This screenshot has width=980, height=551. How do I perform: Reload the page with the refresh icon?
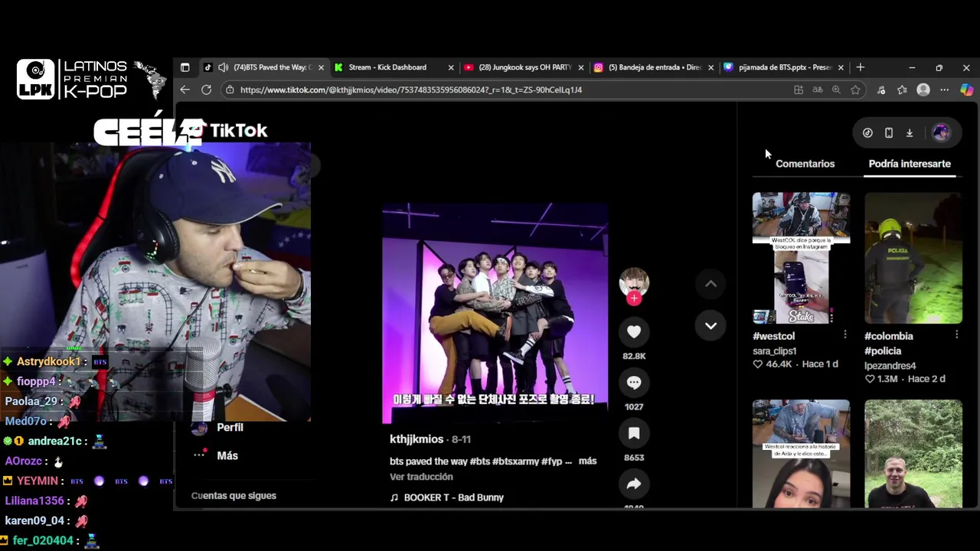[206, 90]
